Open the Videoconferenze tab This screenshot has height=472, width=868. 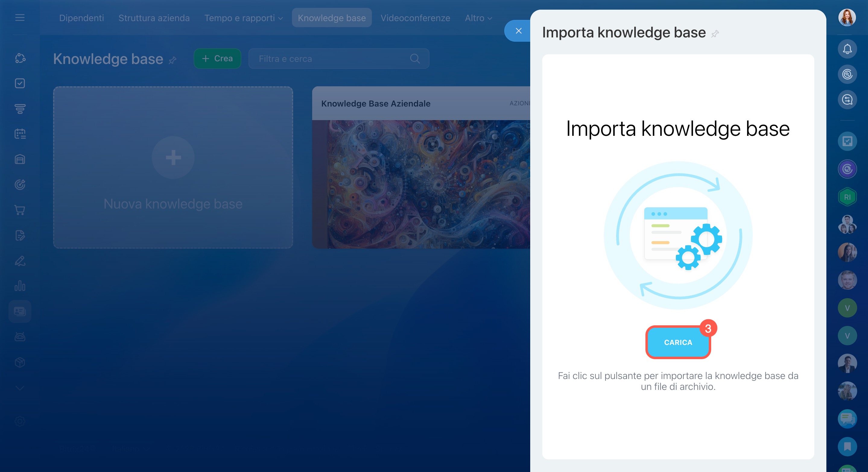click(x=415, y=18)
